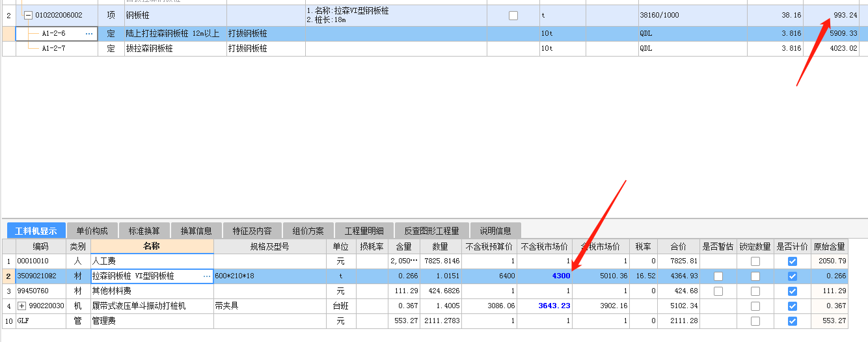Click tax-inclusive price 3902.16
This screenshot has height=342, width=868.
point(601,306)
